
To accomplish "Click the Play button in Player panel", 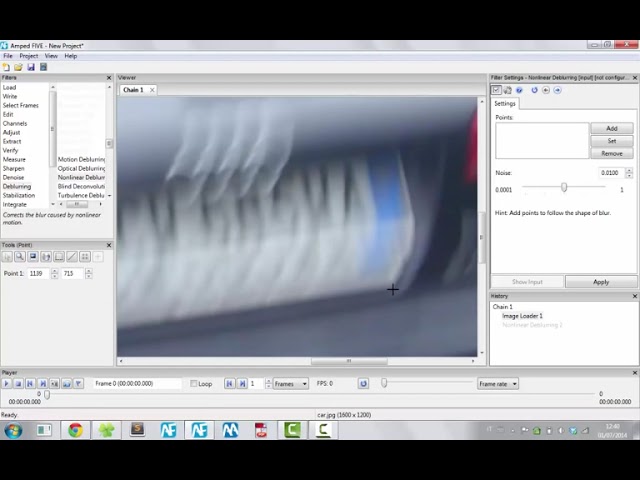I will [6, 384].
